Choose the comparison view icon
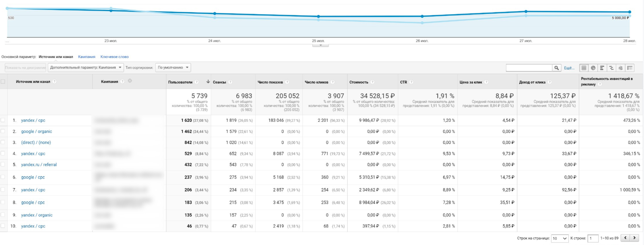 coord(611,68)
